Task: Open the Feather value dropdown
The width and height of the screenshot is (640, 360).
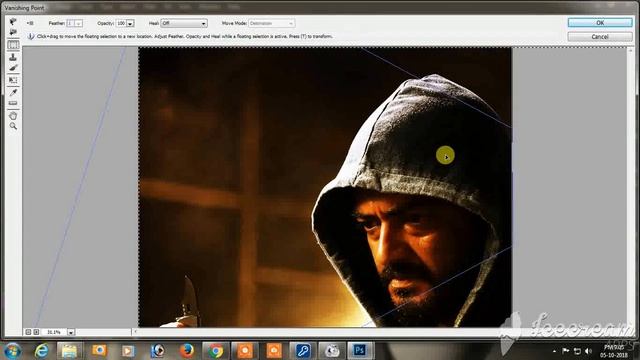Action: pyautogui.click(x=78, y=24)
